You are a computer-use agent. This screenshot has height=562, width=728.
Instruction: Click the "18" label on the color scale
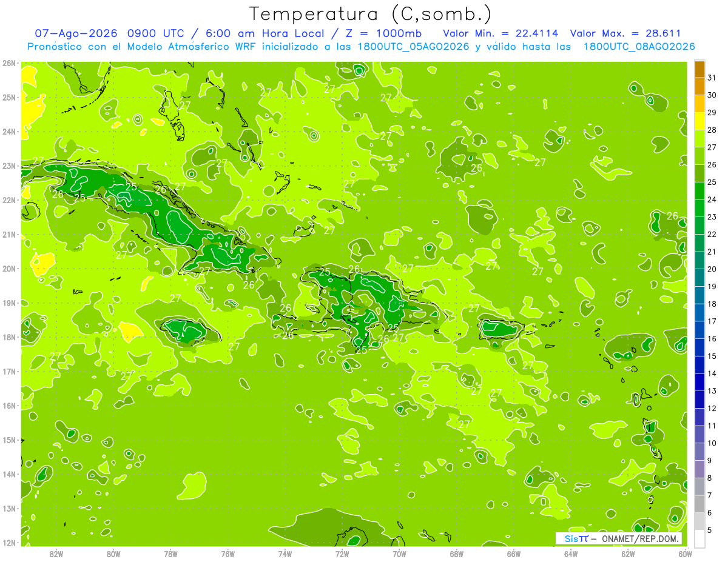(x=712, y=304)
